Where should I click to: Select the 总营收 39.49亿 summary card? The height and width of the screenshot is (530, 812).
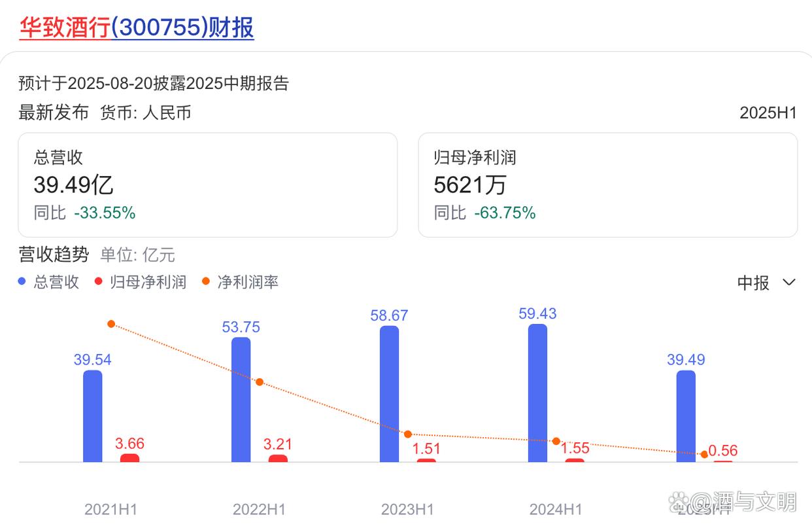[x=208, y=185]
